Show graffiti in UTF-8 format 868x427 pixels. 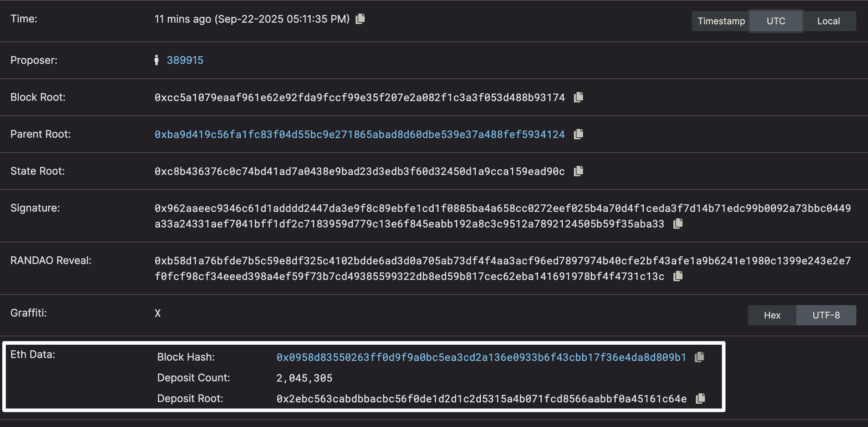click(x=826, y=315)
